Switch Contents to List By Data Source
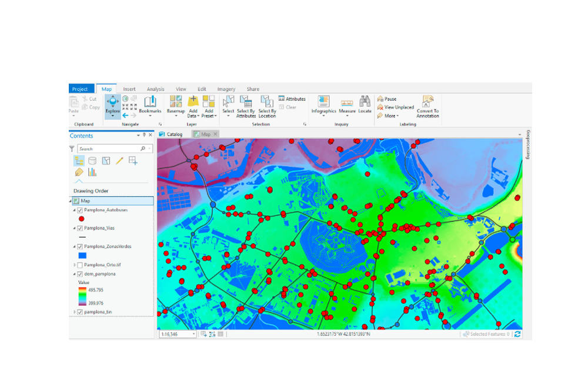 click(92, 161)
